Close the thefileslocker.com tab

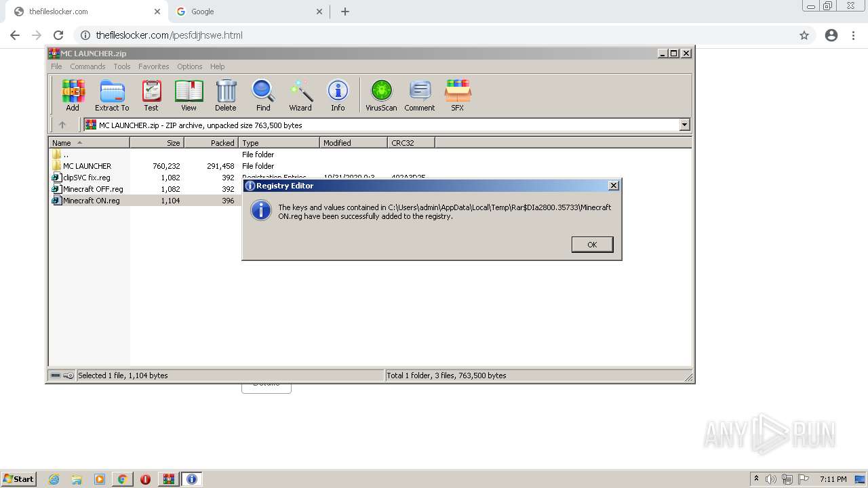[157, 12]
